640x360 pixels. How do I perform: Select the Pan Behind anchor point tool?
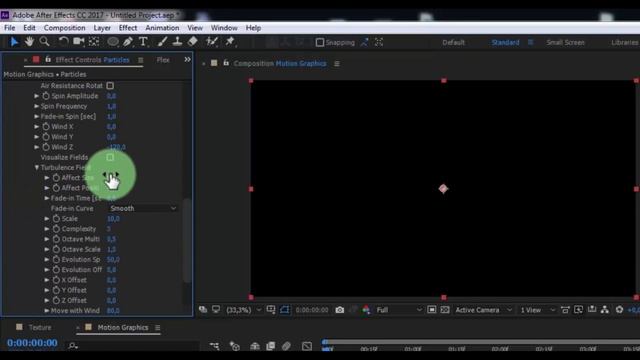[x=94, y=42]
